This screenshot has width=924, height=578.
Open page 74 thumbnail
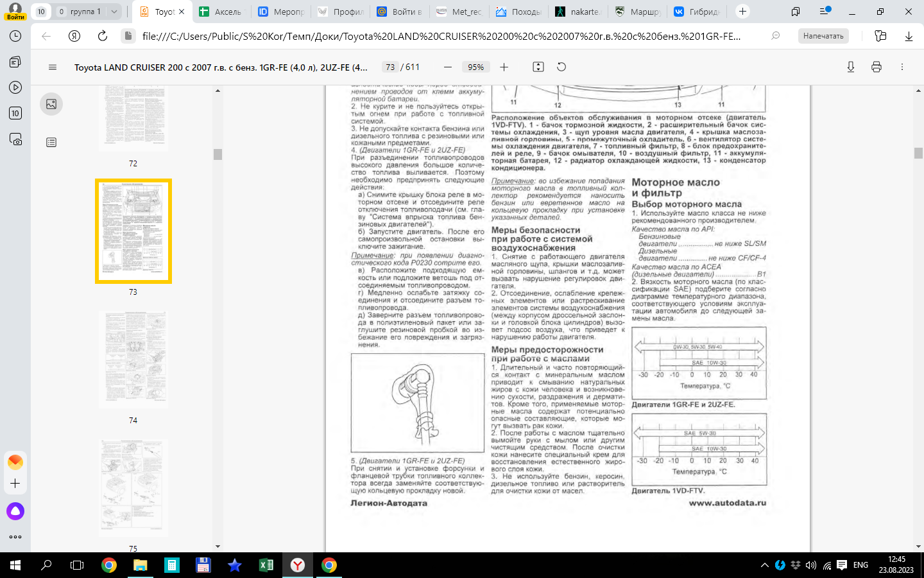(x=133, y=360)
